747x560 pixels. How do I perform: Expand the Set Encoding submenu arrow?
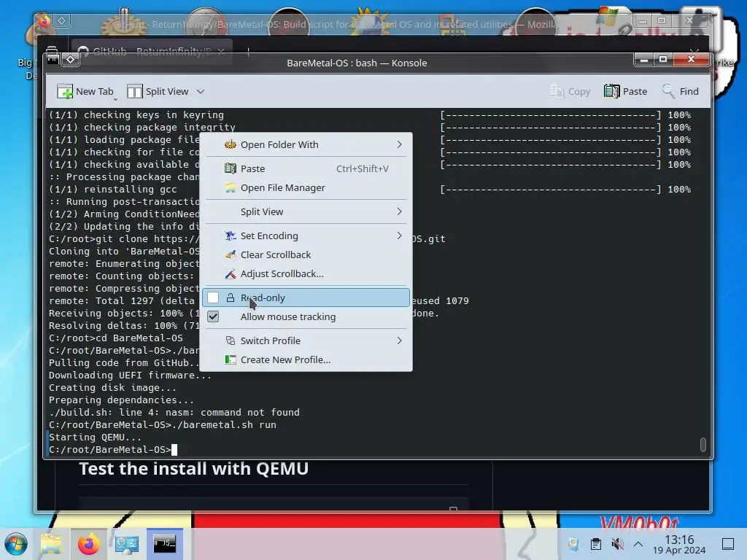click(399, 236)
